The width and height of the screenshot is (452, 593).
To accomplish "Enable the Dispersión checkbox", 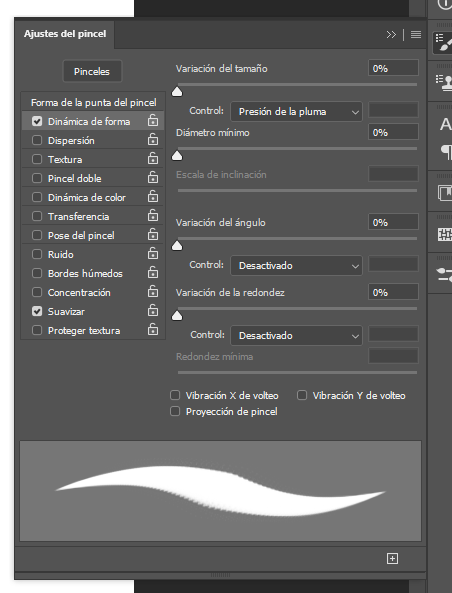I will point(37,140).
